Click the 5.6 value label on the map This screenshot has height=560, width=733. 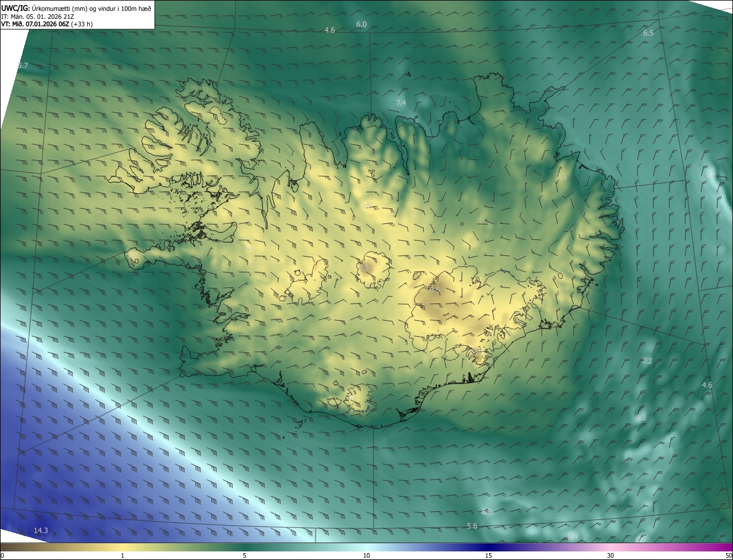click(472, 526)
